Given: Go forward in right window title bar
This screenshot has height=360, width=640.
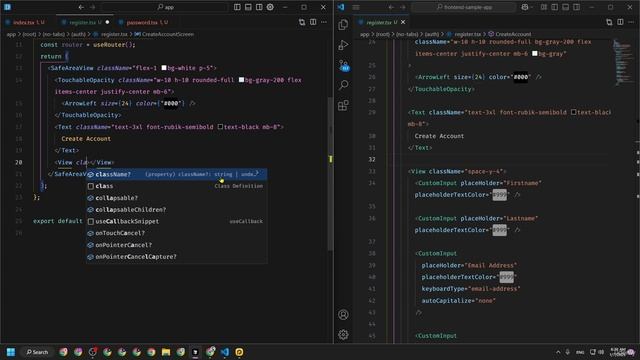Looking at the screenshot, I should coord(402,7).
